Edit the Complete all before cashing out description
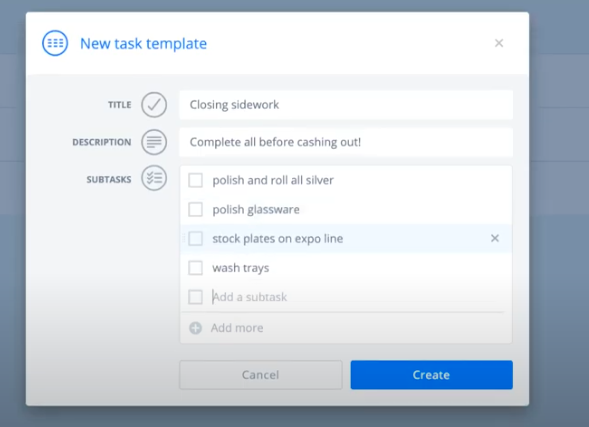Viewport: 589px width, 427px height. 346,142
